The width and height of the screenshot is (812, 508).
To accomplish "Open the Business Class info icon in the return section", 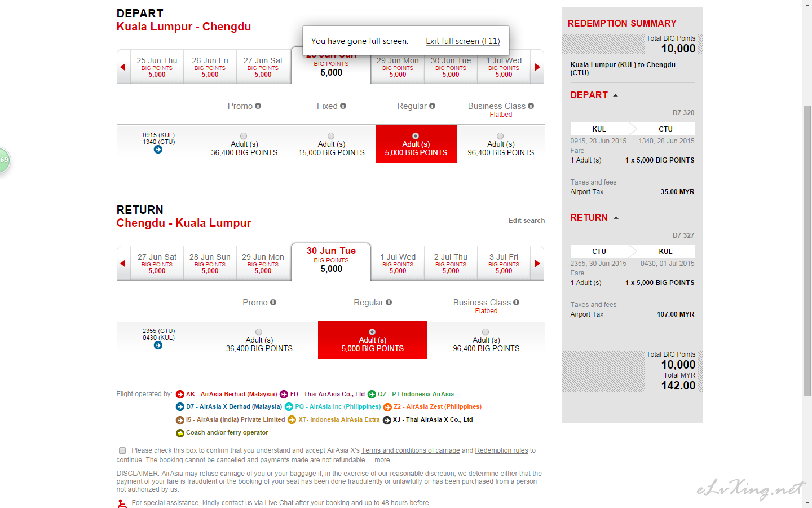I will pyautogui.click(x=516, y=303).
